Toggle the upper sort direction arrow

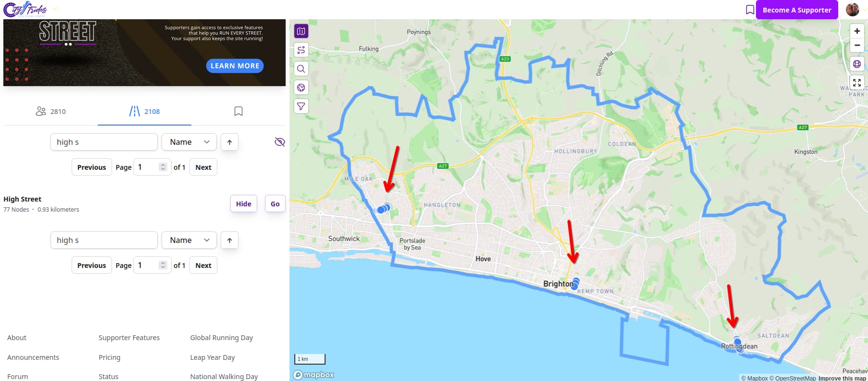(x=229, y=142)
